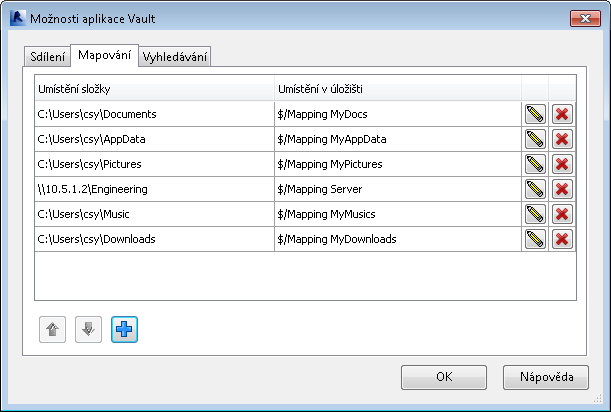611x412 pixels.
Task: Confirm with the OK button
Action: [x=445, y=377]
